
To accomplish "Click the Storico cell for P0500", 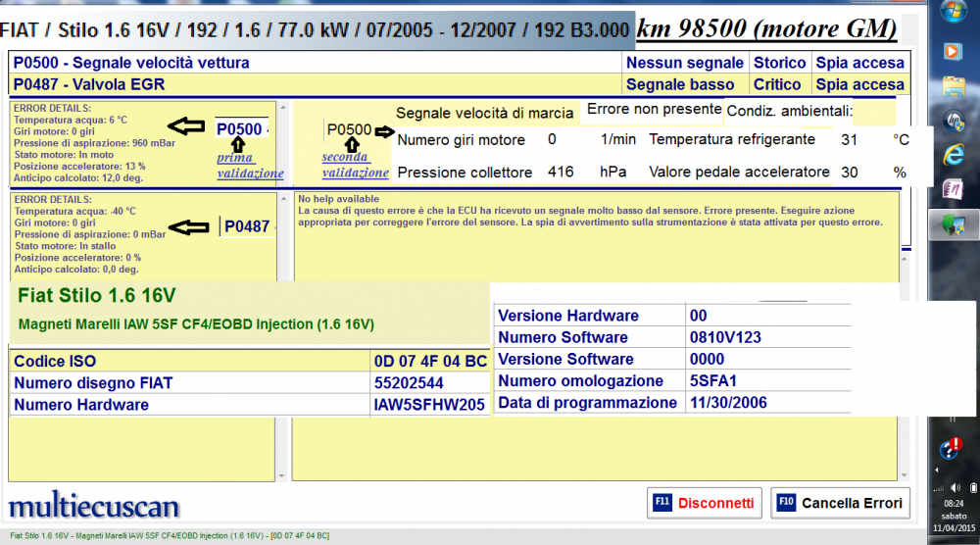I will click(x=779, y=63).
